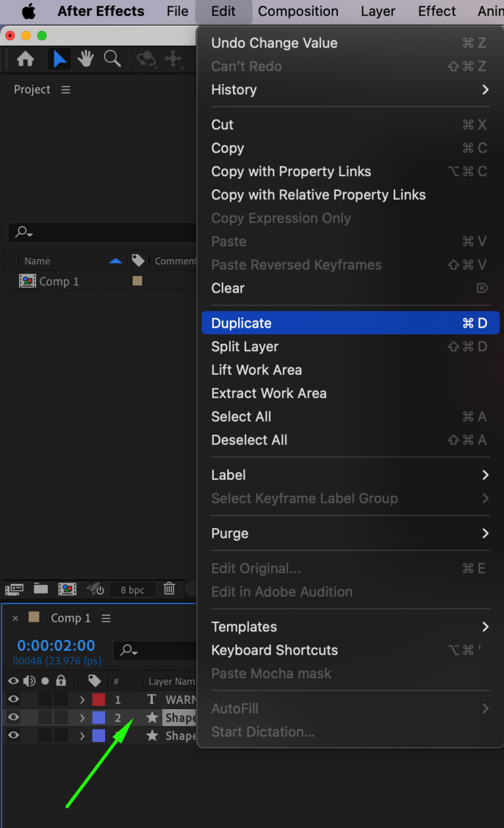504x828 pixels.
Task: Open the project flowchart view icon
Action: pyautogui.click(x=14, y=589)
